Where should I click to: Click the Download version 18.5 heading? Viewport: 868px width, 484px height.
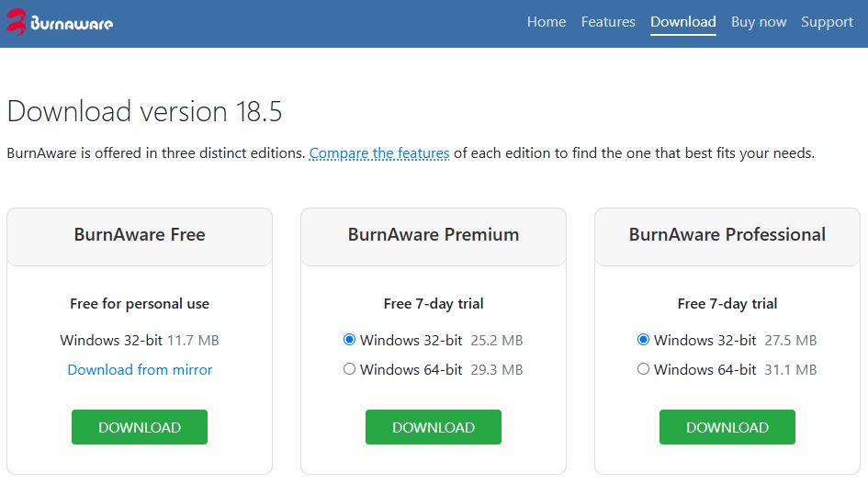[x=144, y=111]
